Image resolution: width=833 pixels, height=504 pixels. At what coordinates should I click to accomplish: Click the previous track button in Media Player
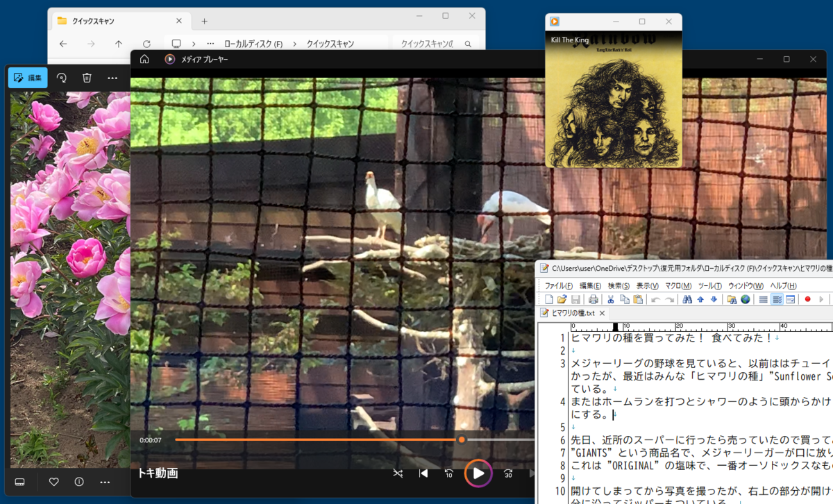tap(423, 473)
